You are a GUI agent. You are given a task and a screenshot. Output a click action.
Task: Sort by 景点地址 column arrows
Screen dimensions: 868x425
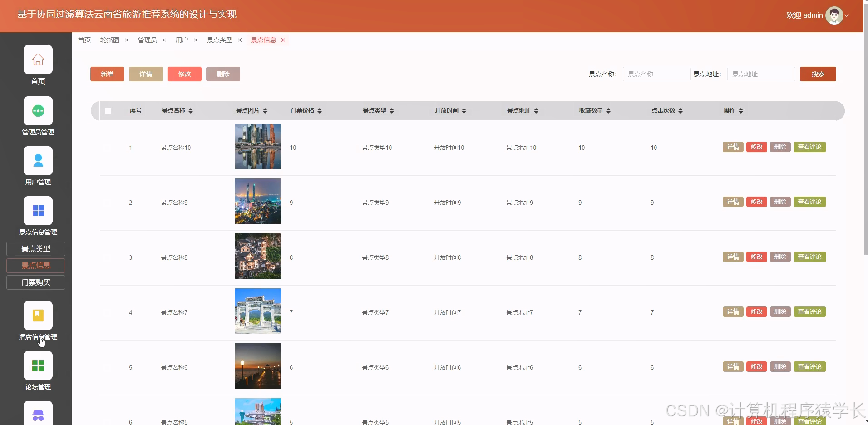click(536, 111)
